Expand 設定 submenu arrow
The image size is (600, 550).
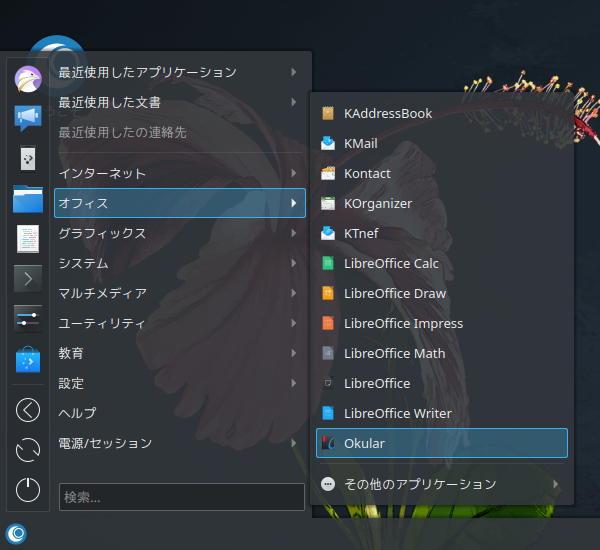293,383
